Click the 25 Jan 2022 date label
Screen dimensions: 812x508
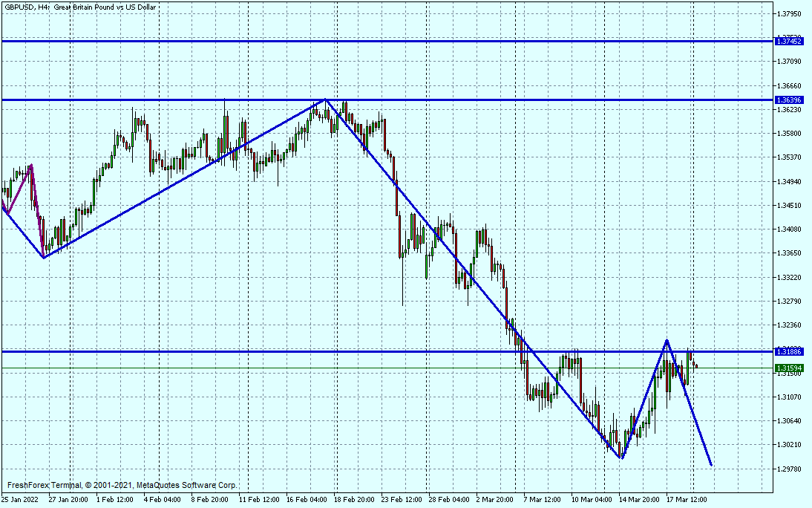[20, 500]
